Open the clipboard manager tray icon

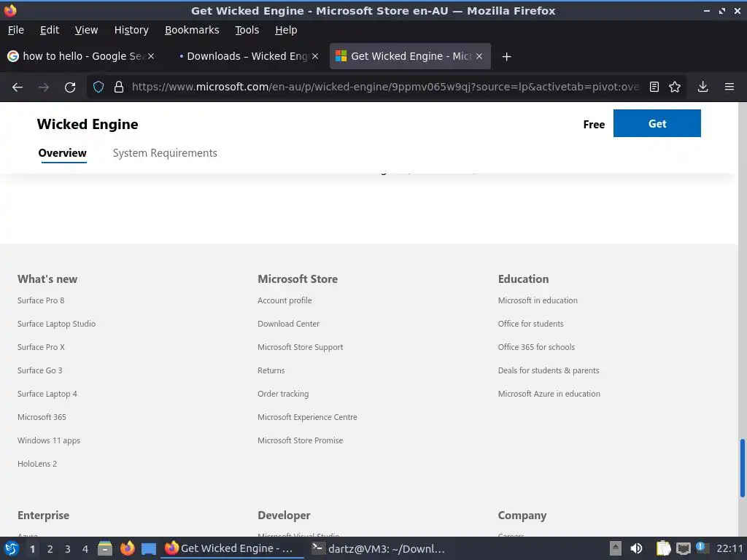click(x=663, y=548)
